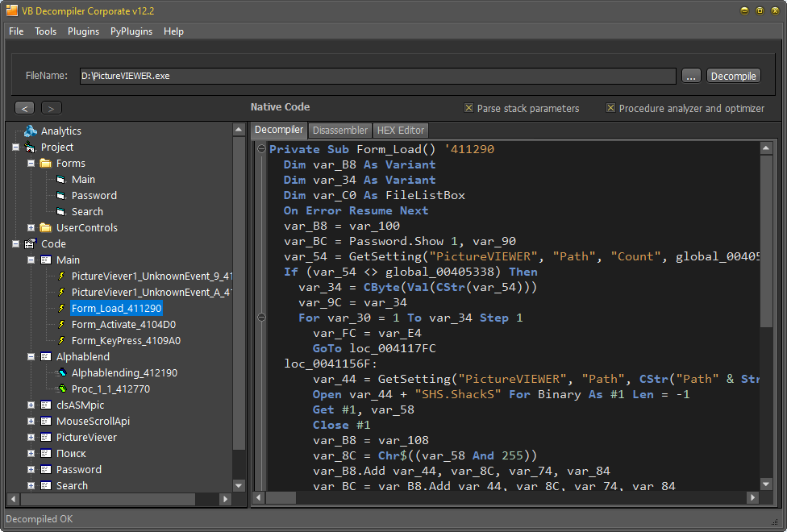787x532 pixels.
Task: Open the File menu
Action: [16, 31]
